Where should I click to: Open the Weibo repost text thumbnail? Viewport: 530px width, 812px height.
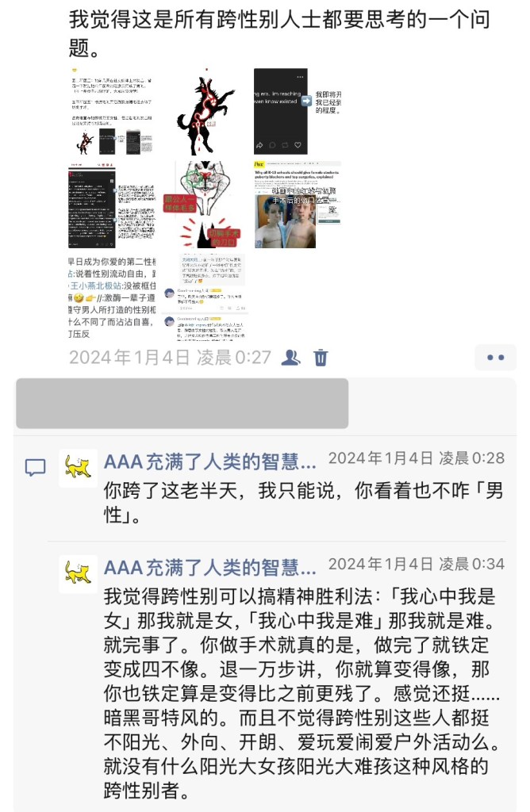coord(113,297)
